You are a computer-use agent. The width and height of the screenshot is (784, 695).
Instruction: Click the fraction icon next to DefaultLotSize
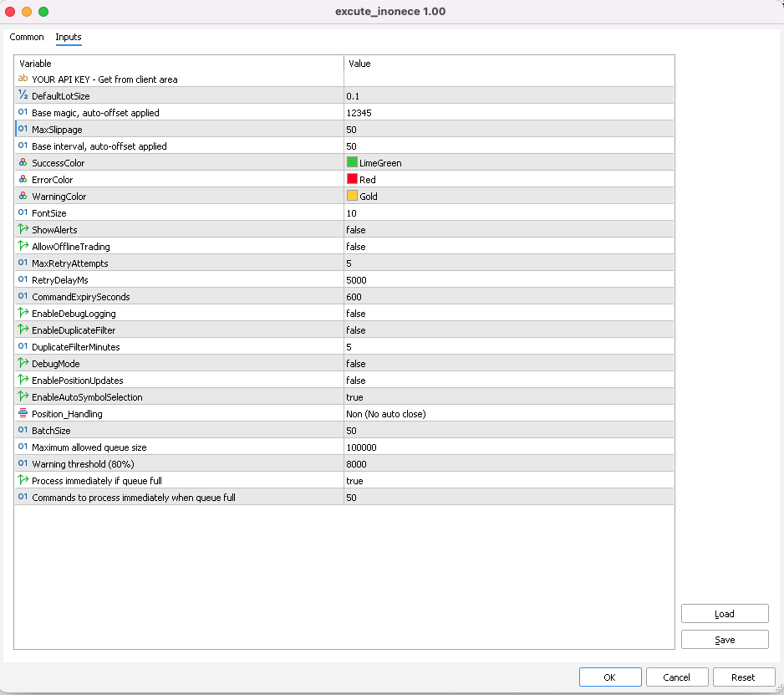click(x=23, y=96)
